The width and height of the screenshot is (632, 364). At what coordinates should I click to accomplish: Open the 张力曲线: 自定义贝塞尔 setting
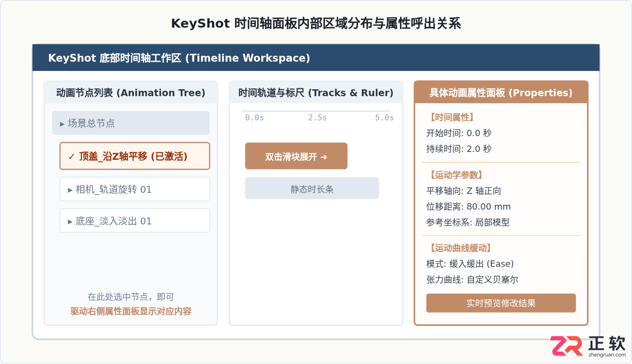coord(472,280)
